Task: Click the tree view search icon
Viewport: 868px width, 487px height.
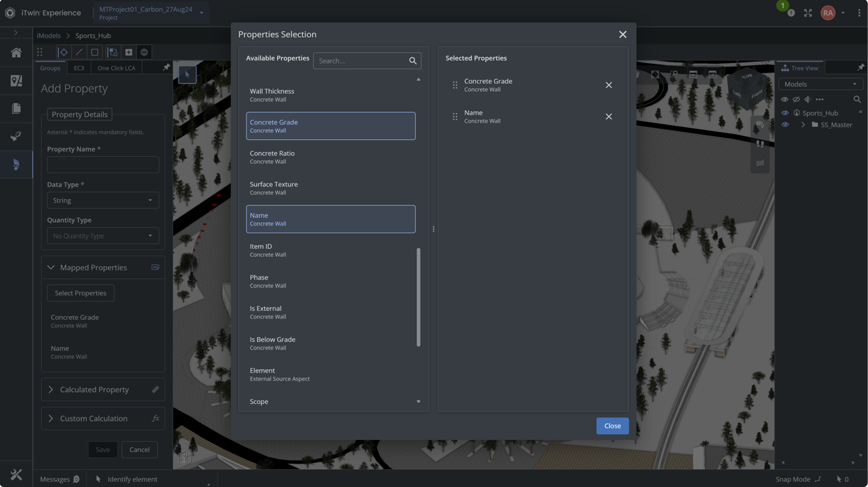Action: [x=857, y=99]
